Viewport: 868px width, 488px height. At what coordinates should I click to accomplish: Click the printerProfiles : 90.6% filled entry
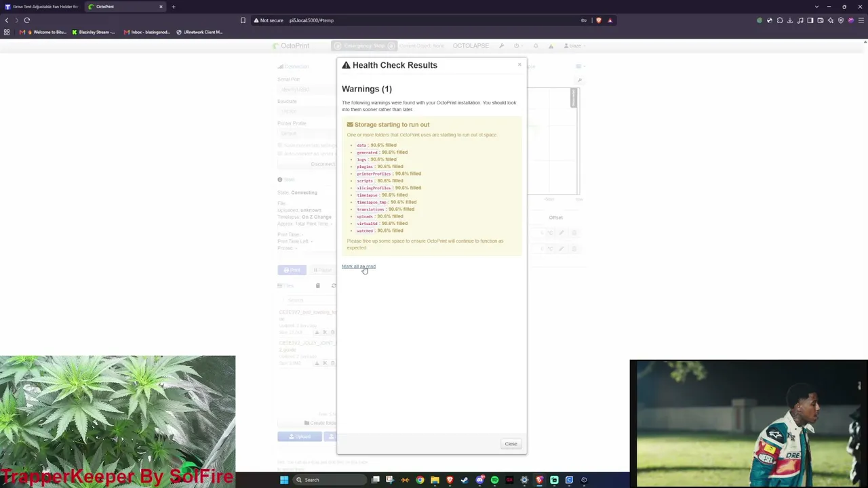(389, 174)
